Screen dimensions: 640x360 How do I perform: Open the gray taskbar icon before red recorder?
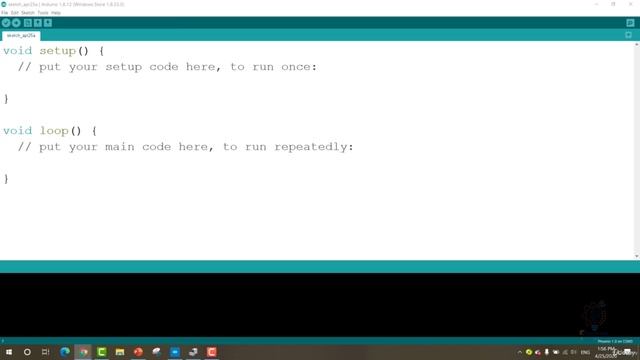[193, 352]
